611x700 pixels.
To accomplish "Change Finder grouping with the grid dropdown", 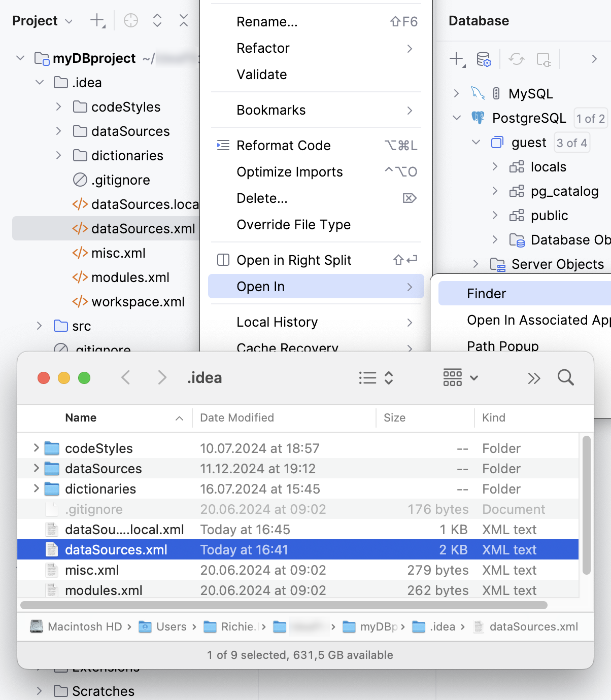I will [x=460, y=377].
